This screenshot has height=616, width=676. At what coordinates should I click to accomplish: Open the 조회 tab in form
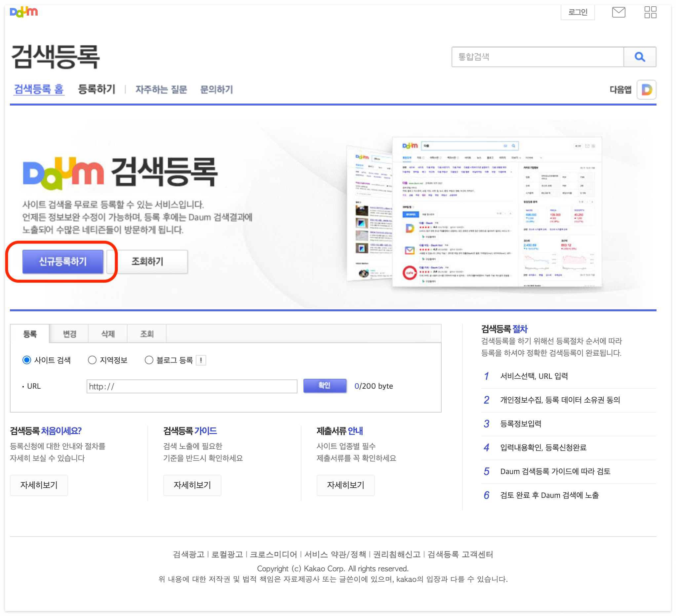point(146,334)
